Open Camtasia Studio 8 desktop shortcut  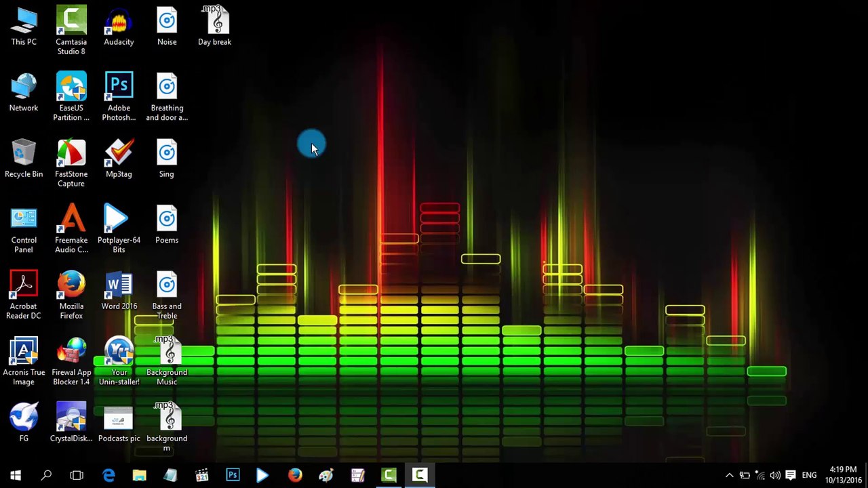71,30
